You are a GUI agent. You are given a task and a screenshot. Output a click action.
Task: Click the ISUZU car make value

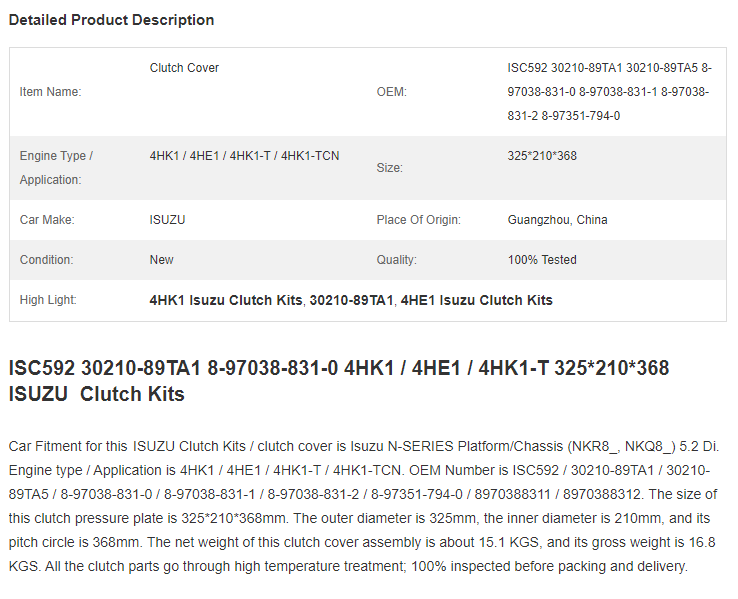pos(167,220)
